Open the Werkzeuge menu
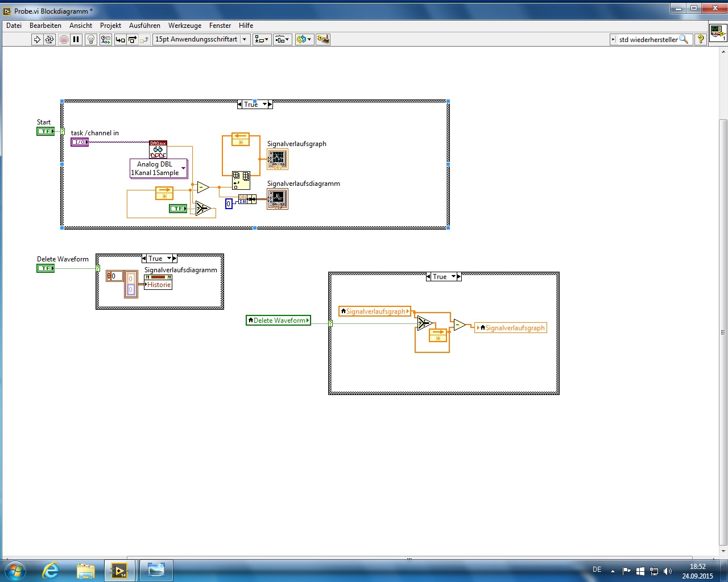 [x=185, y=26]
